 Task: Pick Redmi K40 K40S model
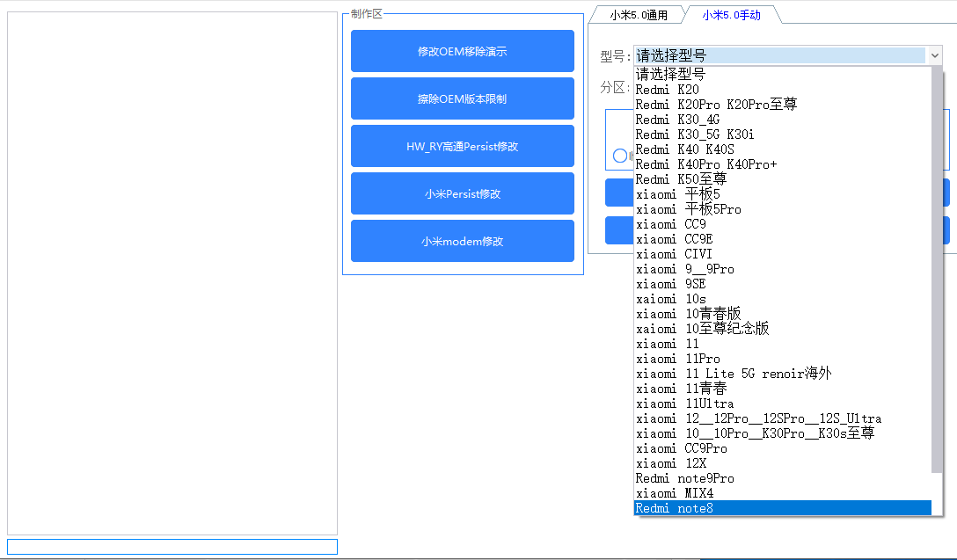coord(783,149)
